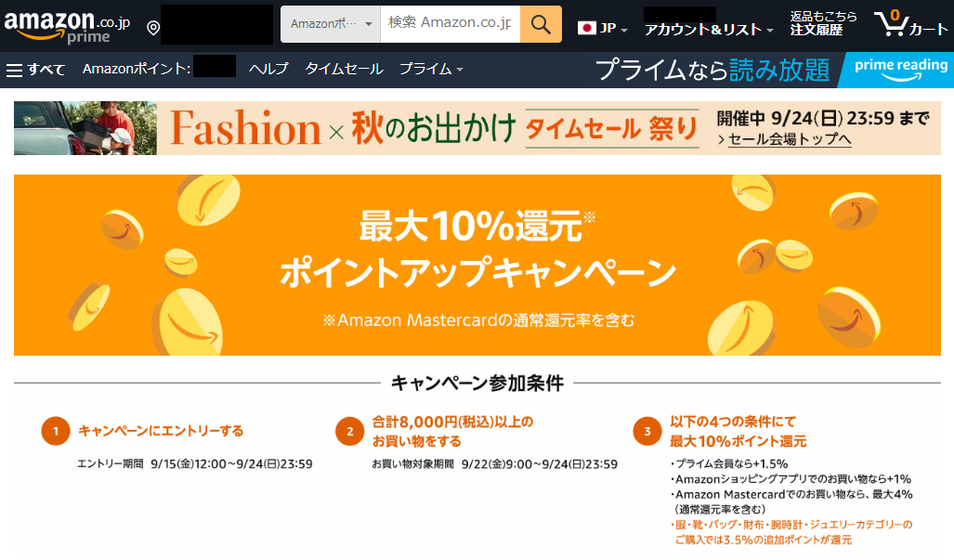
Task: Click 以下の4つの条件にて 最大10%ポイント還元 heading
Action: coord(738,431)
